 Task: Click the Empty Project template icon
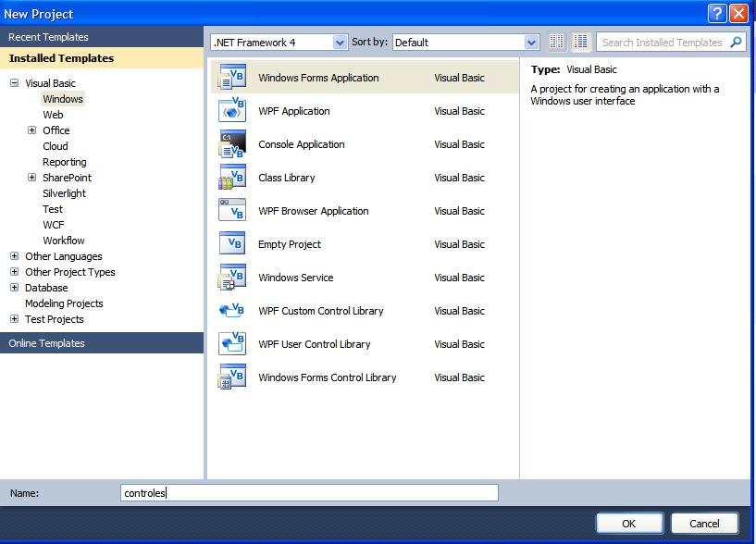pyautogui.click(x=232, y=243)
